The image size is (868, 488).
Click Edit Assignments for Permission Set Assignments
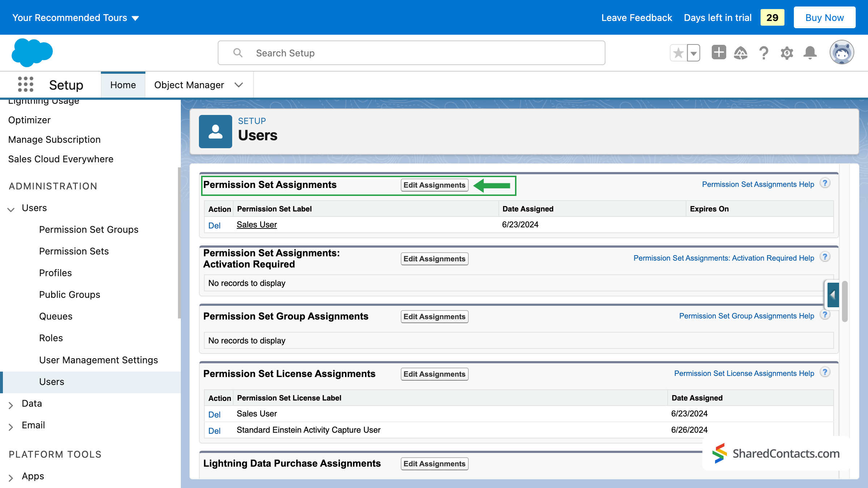[434, 185]
